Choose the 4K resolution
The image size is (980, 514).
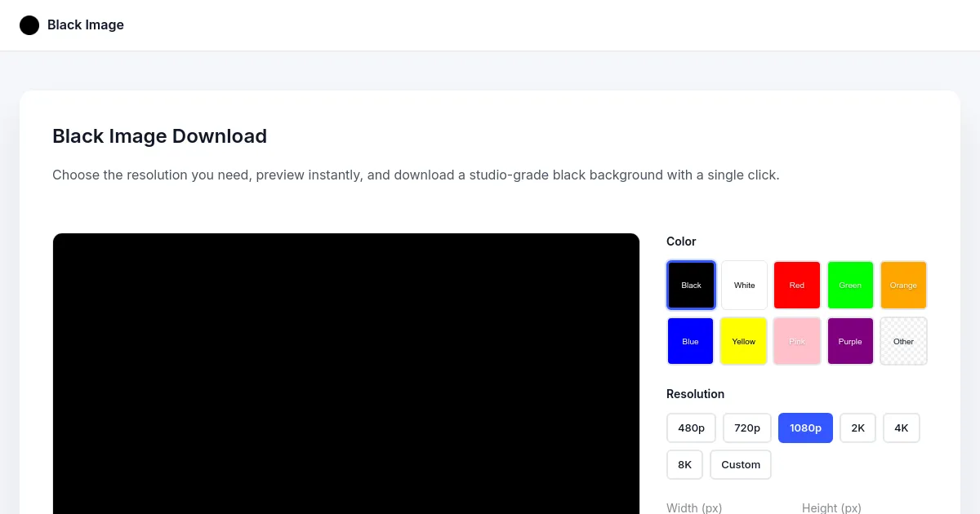pyautogui.click(x=901, y=428)
